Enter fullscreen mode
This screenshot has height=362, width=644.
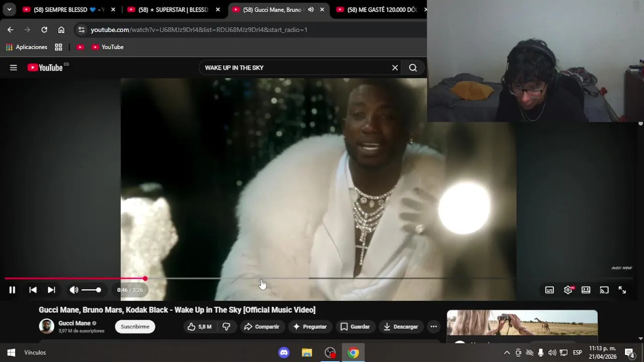[x=622, y=290]
